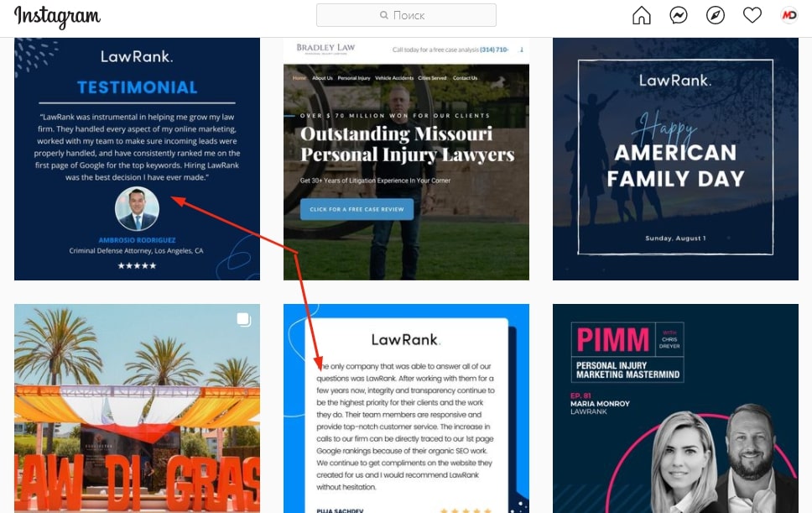The image size is (812, 513).
Task: Open the Bradley Law website post
Action: [x=406, y=159]
